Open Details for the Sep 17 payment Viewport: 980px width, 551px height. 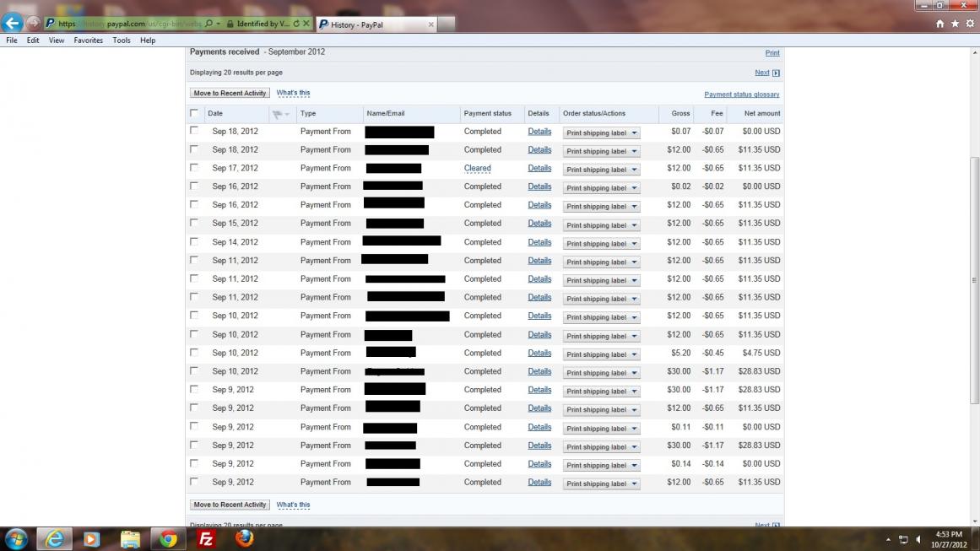pos(539,168)
